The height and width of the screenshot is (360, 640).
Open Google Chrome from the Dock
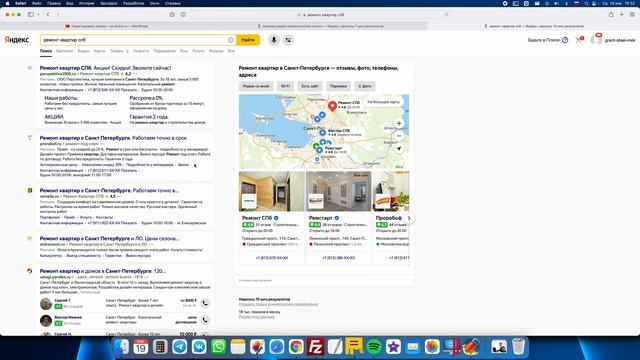[296, 347]
